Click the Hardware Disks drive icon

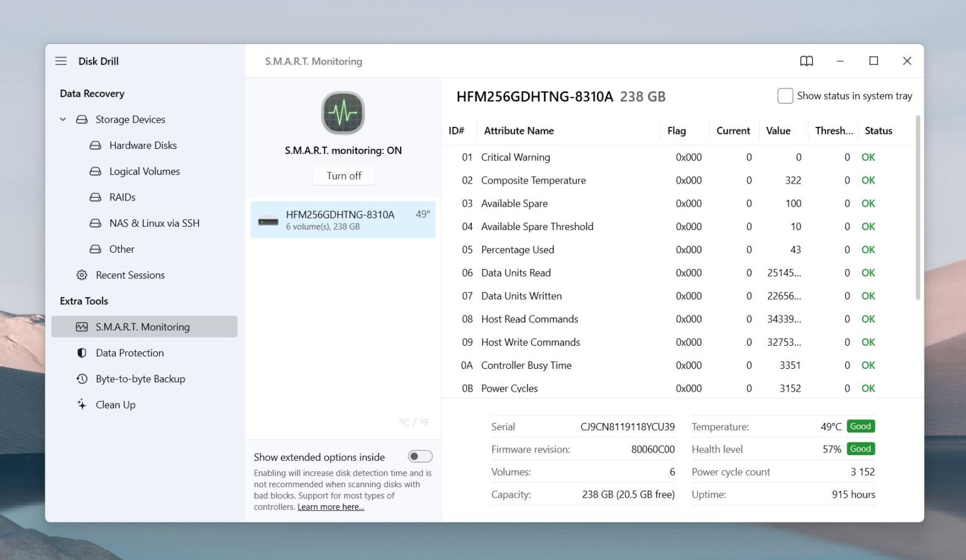point(94,145)
